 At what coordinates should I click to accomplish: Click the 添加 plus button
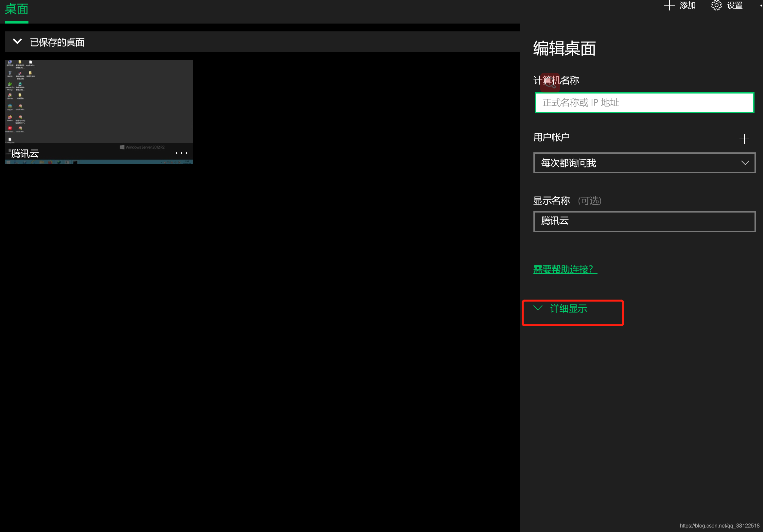tap(680, 5)
